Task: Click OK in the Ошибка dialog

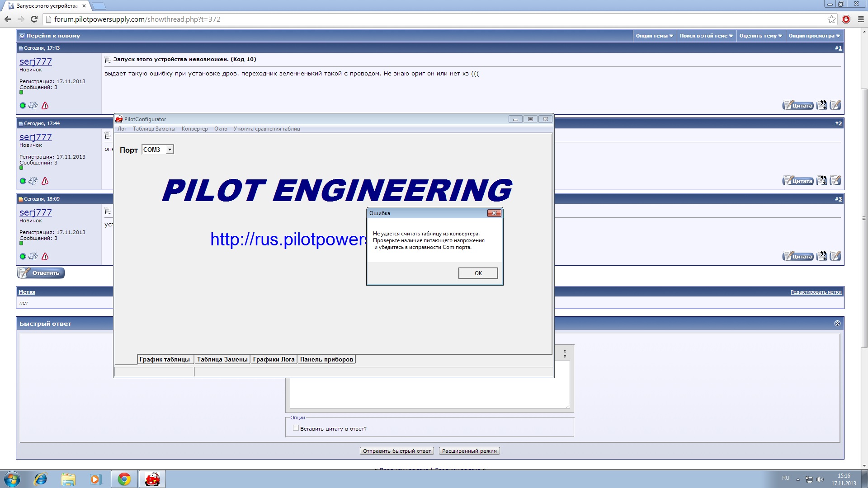Action: tap(478, 273)
